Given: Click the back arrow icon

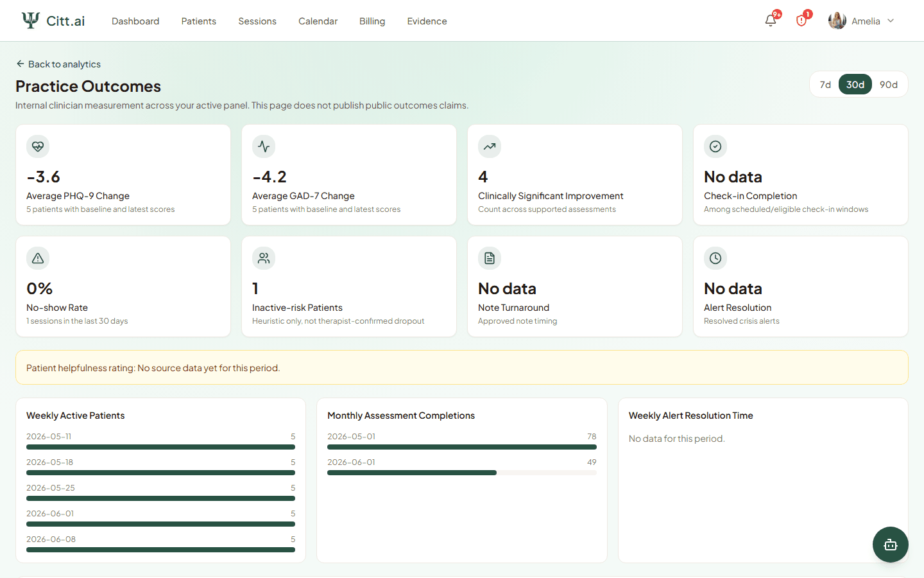Looking at the screenshot, I should [21, 64].
